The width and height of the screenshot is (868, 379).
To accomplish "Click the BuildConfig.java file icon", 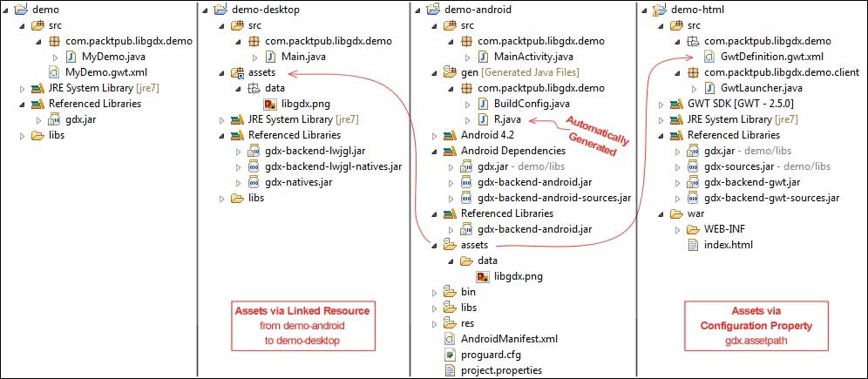I will point(484,104).
